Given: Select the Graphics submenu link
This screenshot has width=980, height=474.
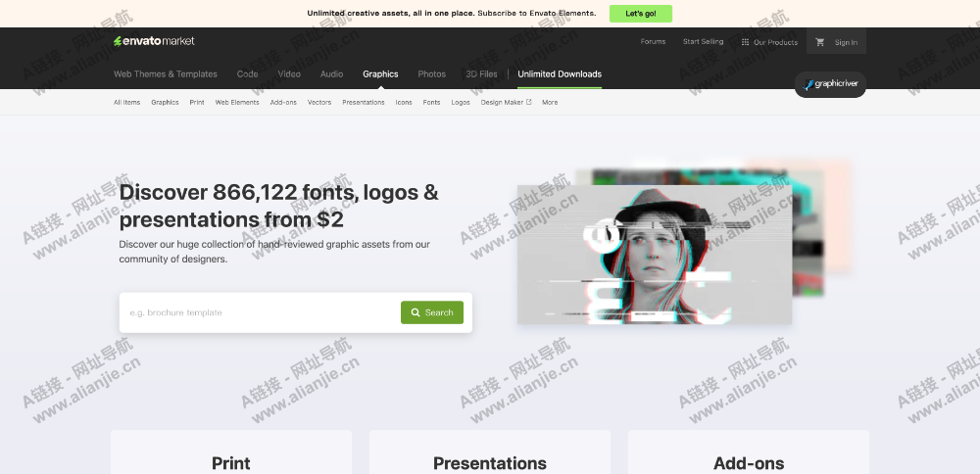Looking at the screenshot, I should pyautogui.click(x=165, y=103).
